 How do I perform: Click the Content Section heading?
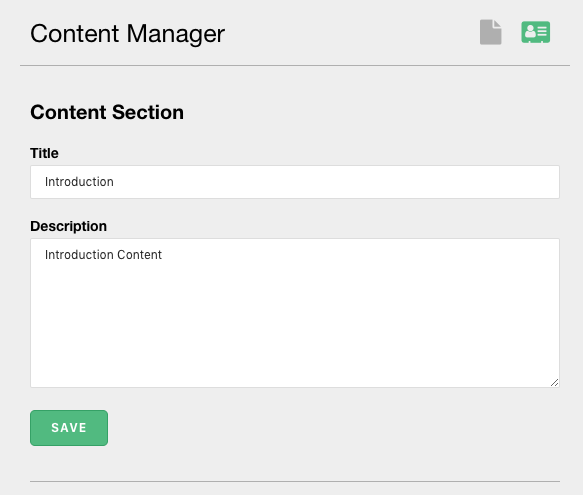pyautogui.click(x=107, y=112)
